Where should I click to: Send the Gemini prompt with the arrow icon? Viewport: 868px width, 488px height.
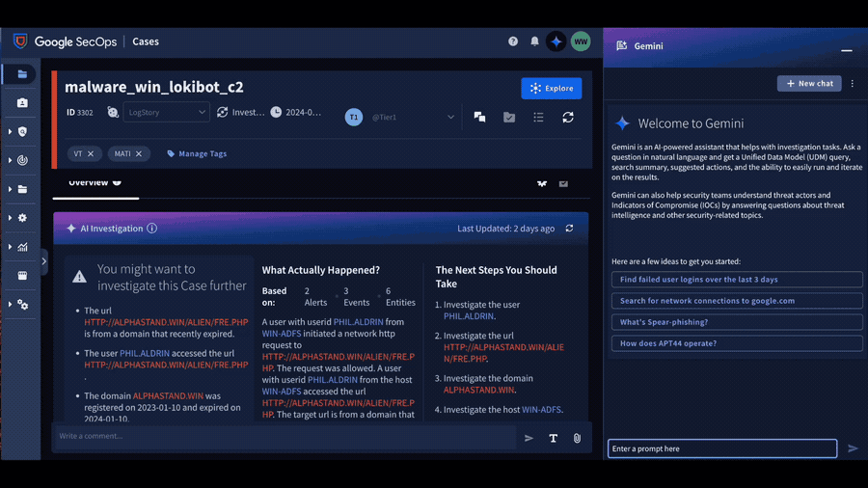tap(854, 448)
